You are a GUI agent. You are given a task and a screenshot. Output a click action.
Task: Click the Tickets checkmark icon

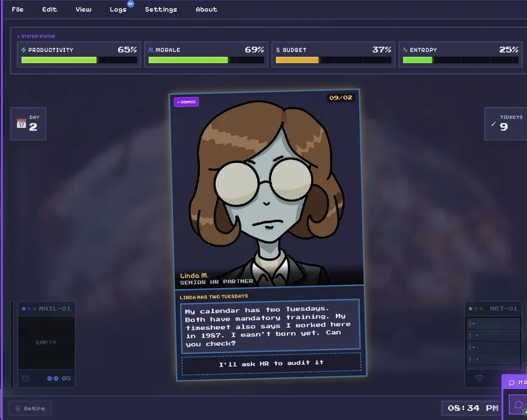point(493,124)
